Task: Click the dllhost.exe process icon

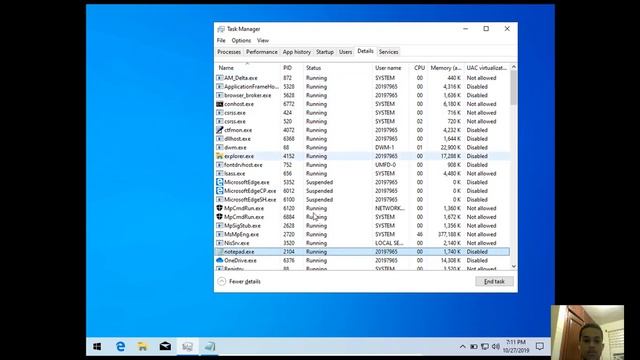Action: pos(220,139)
